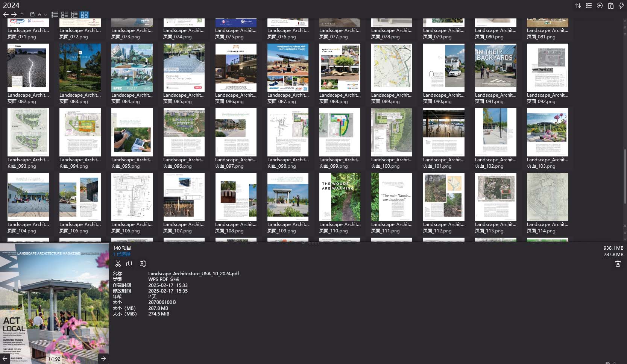Viewport: 627px width, 364px height.
Task: Open a new tab with the tab icon
Action: [32, 15]
